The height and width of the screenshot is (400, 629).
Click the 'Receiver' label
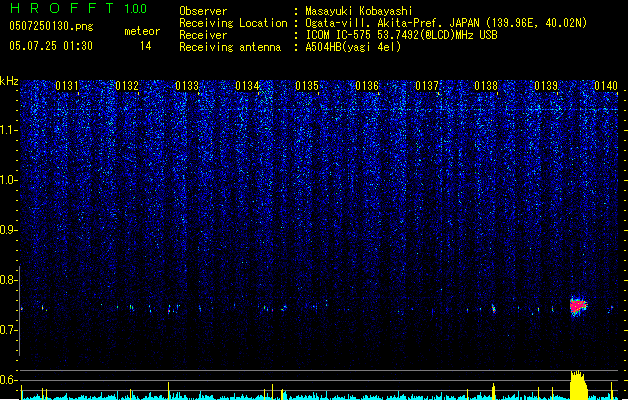203,35
